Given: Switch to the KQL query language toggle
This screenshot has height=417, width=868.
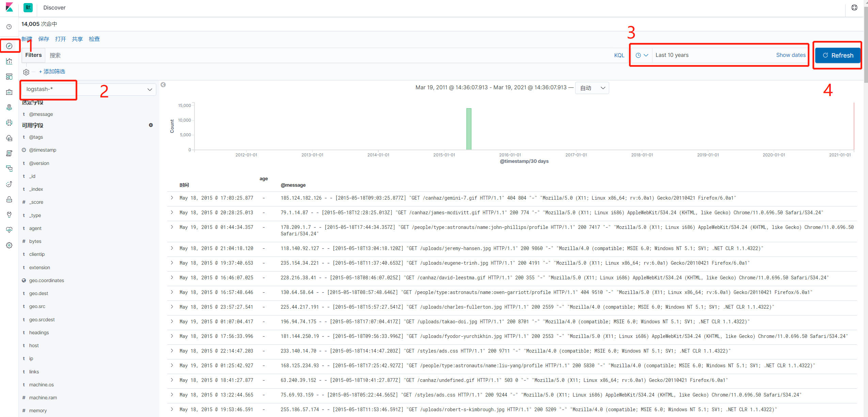Looking at the screenshot, I should tap(619, 55).
